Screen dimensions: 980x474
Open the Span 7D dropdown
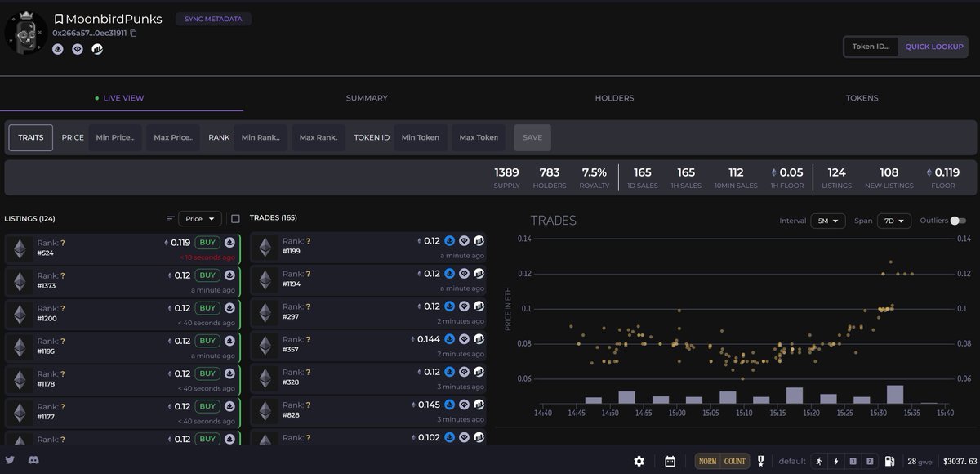pyautogui.click(x=894, y=221)
